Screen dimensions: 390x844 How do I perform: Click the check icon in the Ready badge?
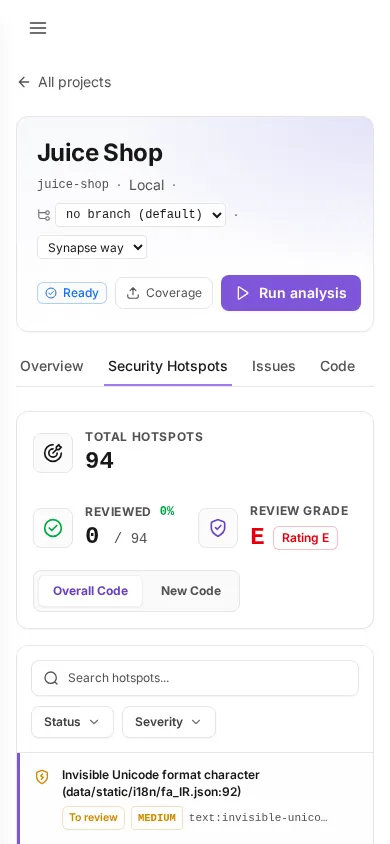point(51,293)
